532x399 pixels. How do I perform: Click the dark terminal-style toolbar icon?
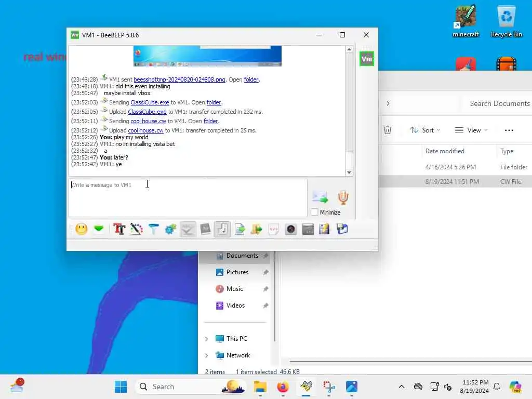pos(308,229)
